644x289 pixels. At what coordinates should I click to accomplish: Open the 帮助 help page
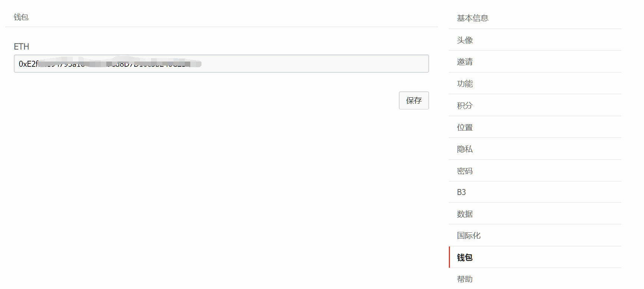465,279
